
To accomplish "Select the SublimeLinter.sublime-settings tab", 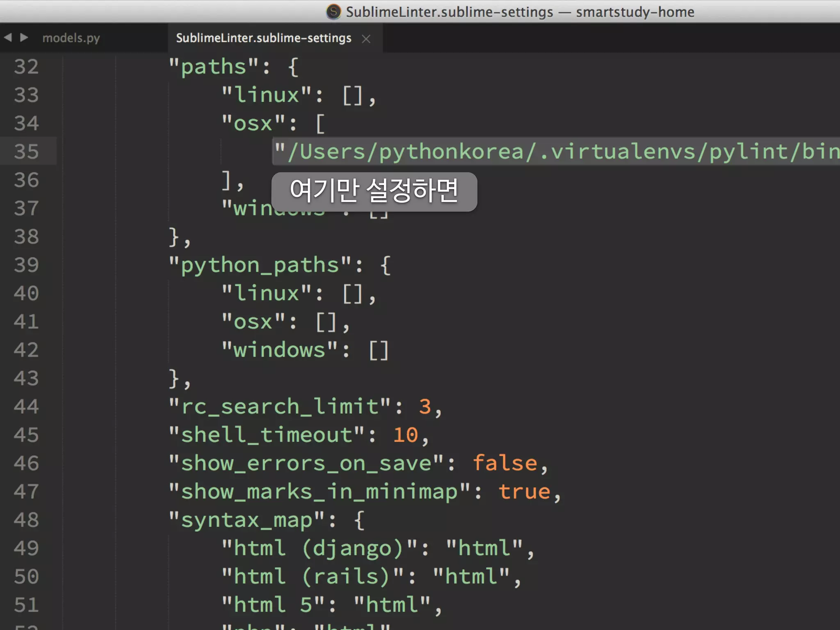I will coord(264,38).
